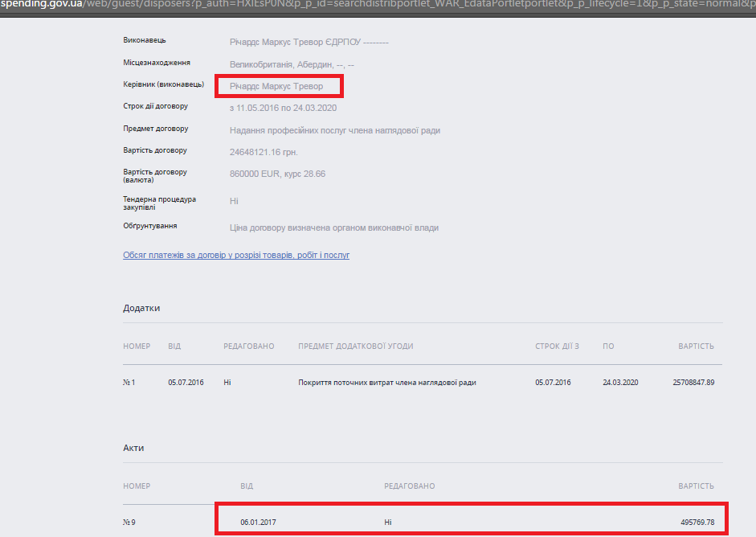Click 'Предмет додаткової угоди' column header
This screenshot has height=537, width=756.
pos(355,346)
